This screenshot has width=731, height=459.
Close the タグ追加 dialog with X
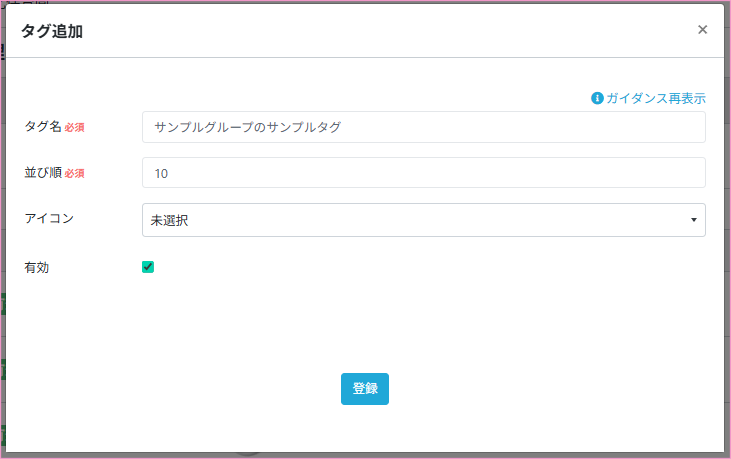[702, 30]
